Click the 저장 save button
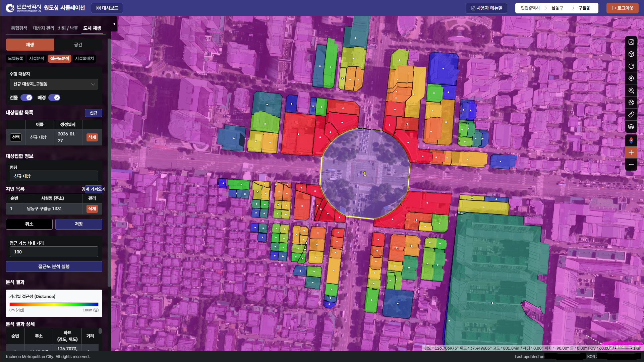644x362 pixels. coord(78,224)
